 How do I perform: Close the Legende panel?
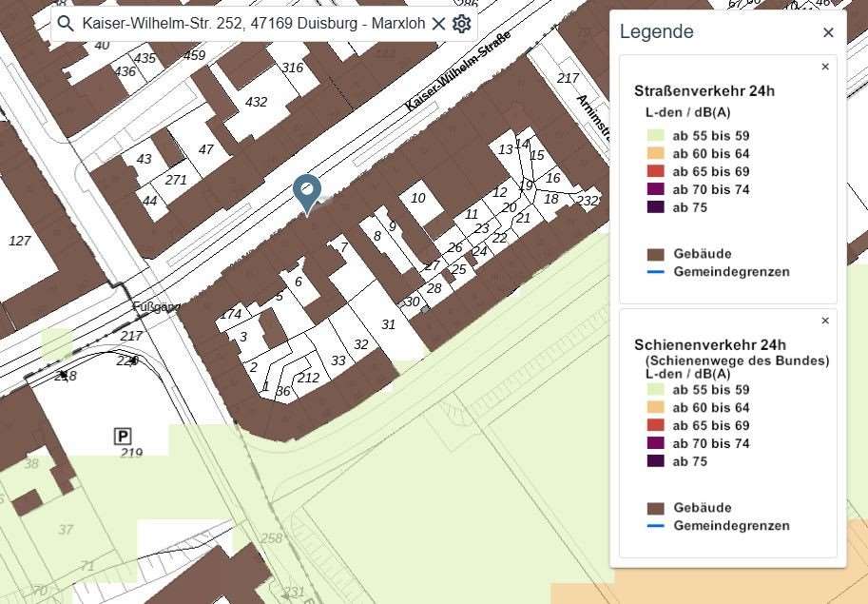(x=828, y=32)
